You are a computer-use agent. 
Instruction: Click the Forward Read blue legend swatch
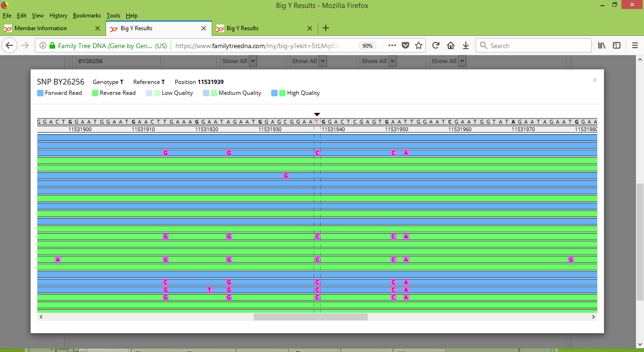(x=40, y=93)
